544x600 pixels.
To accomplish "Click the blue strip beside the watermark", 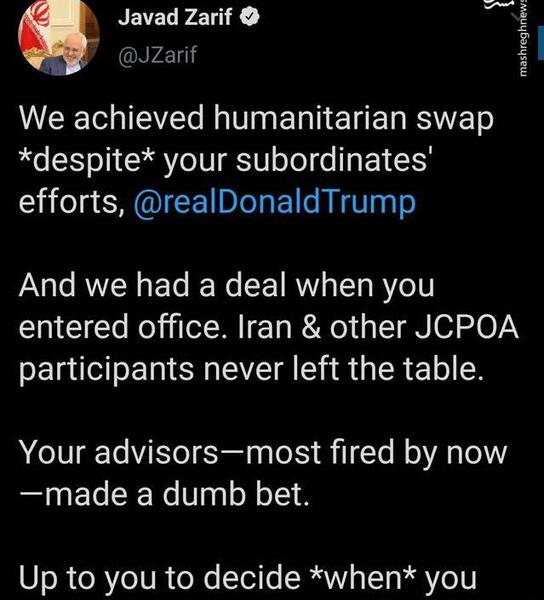I will [x=541, y=44].
